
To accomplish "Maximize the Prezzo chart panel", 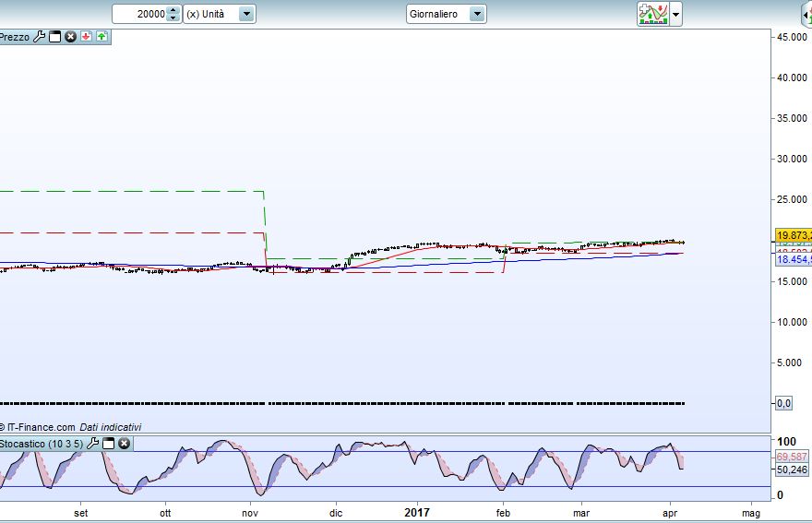I will click(54, 37).
